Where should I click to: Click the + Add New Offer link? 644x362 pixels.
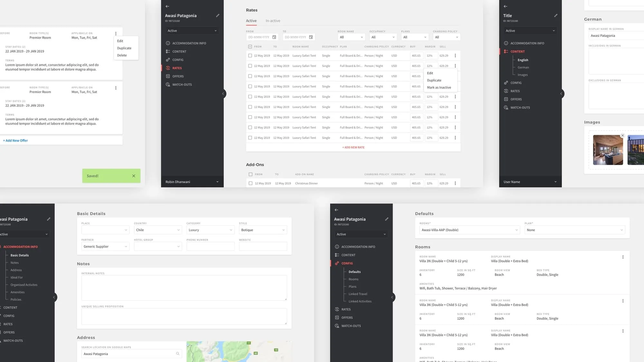[x=15, y=141]
